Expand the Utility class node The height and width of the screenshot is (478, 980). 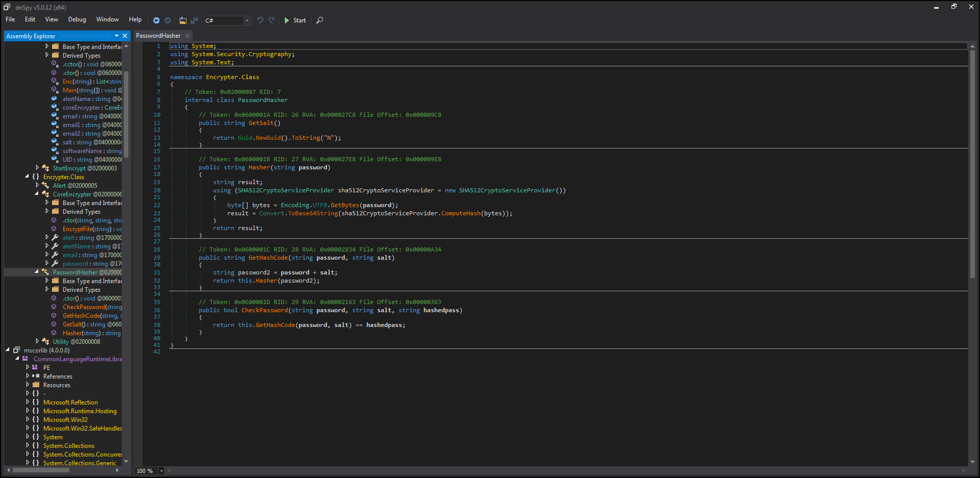[x=37, y=341]
